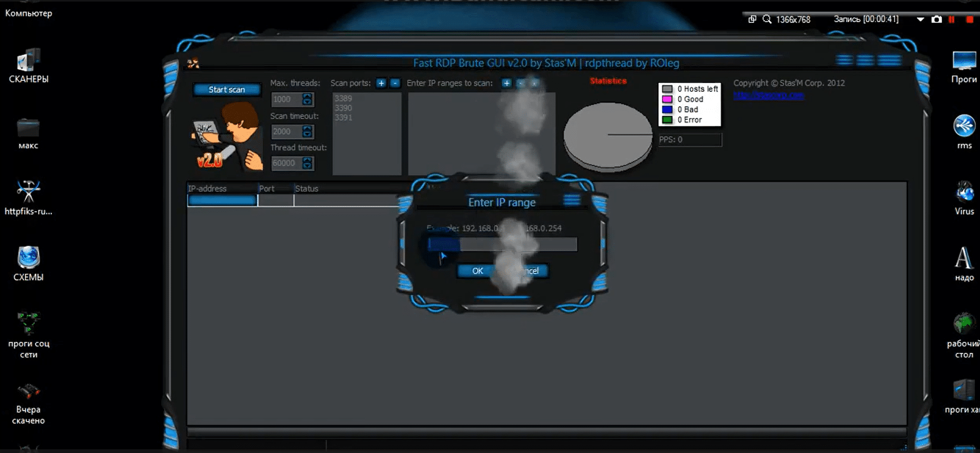
Task: Click the PPS: 0 readout
Action: pyautogui.click(x=689, y=140)
